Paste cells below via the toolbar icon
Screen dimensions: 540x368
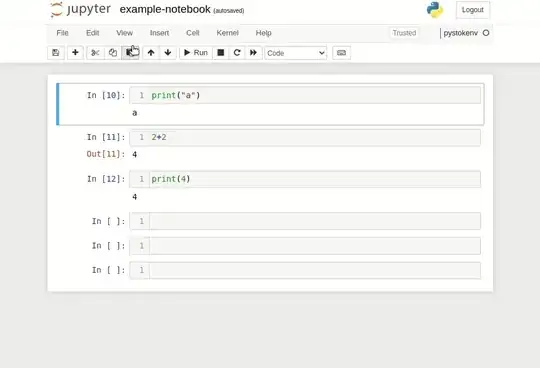pos(130,53)
